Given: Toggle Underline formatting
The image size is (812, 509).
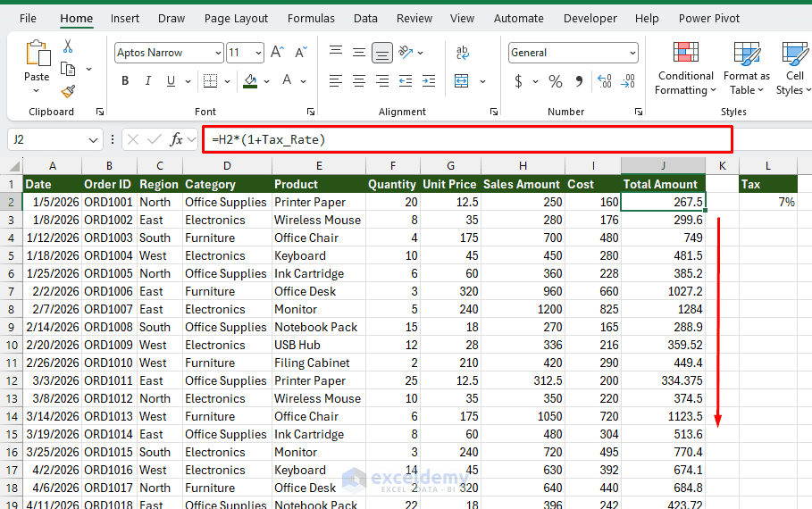Looking at the screenshot, I should tap(171, 80).
